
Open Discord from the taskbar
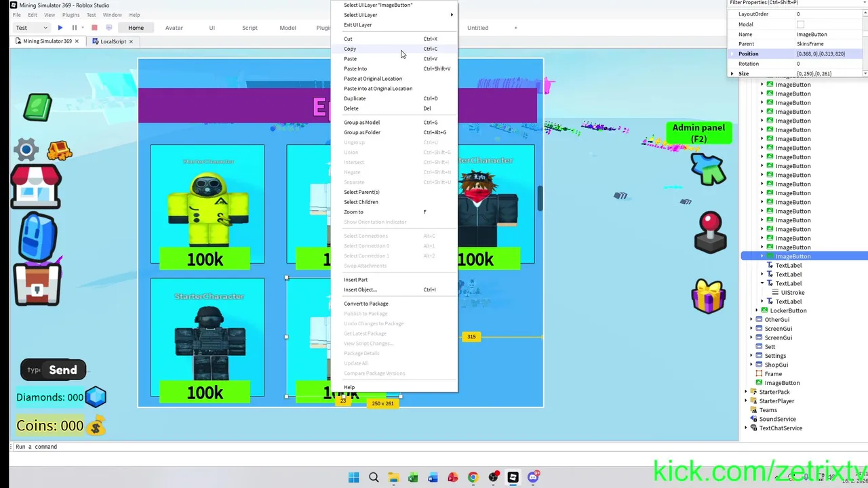[533, 478]
